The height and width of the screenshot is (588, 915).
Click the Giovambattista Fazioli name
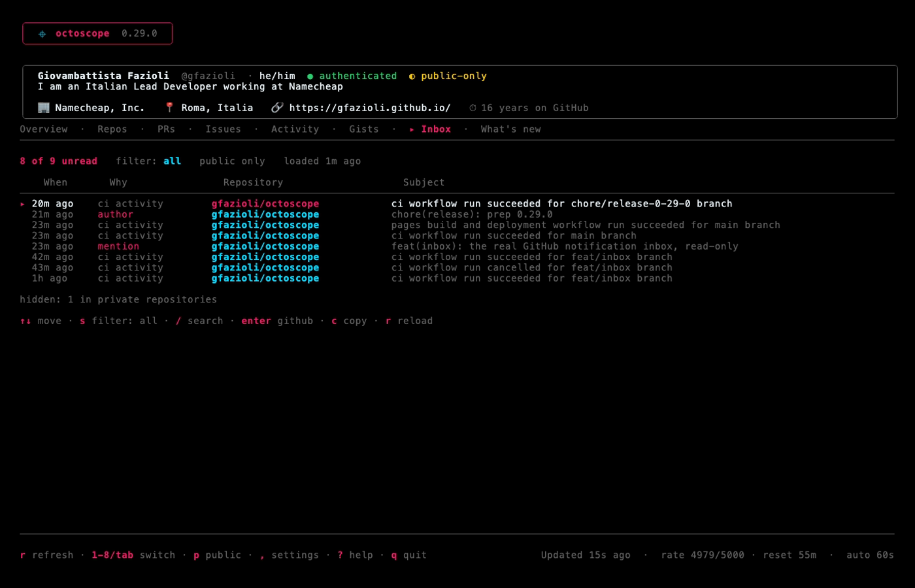103,76
